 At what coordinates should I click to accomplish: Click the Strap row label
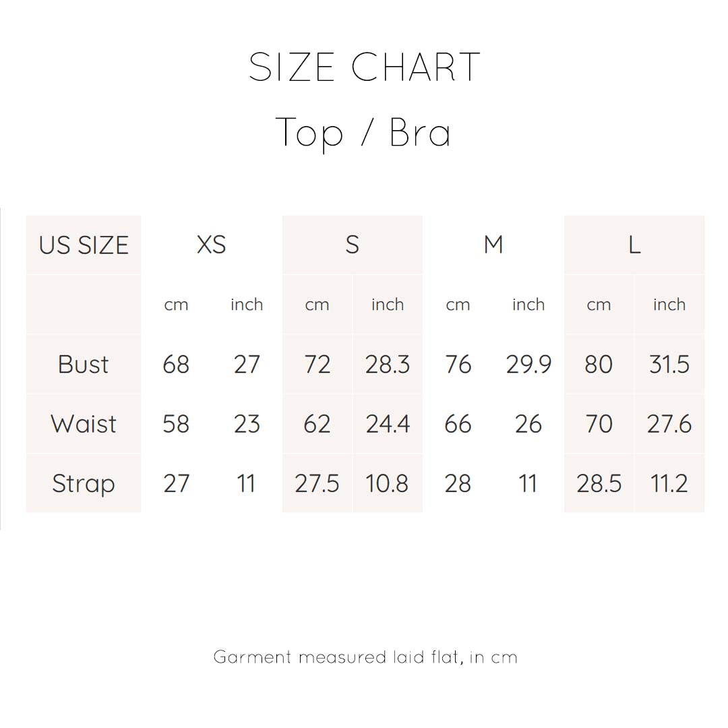point(84,483)
